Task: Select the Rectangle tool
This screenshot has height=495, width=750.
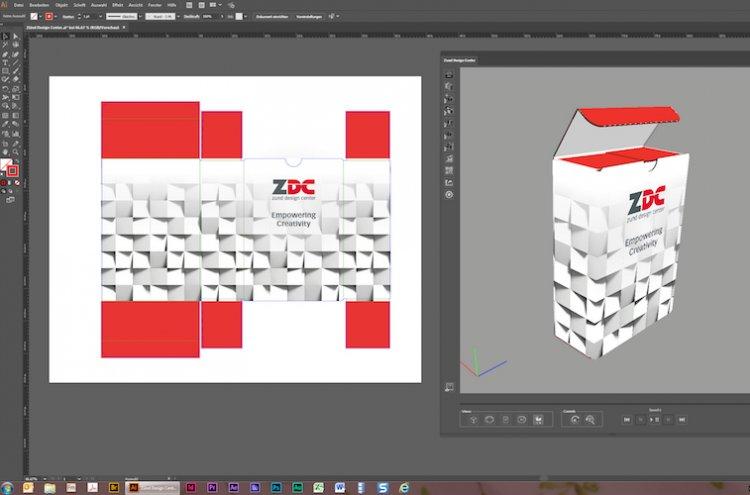Action: pyautogui.click(x=5, y=71)
